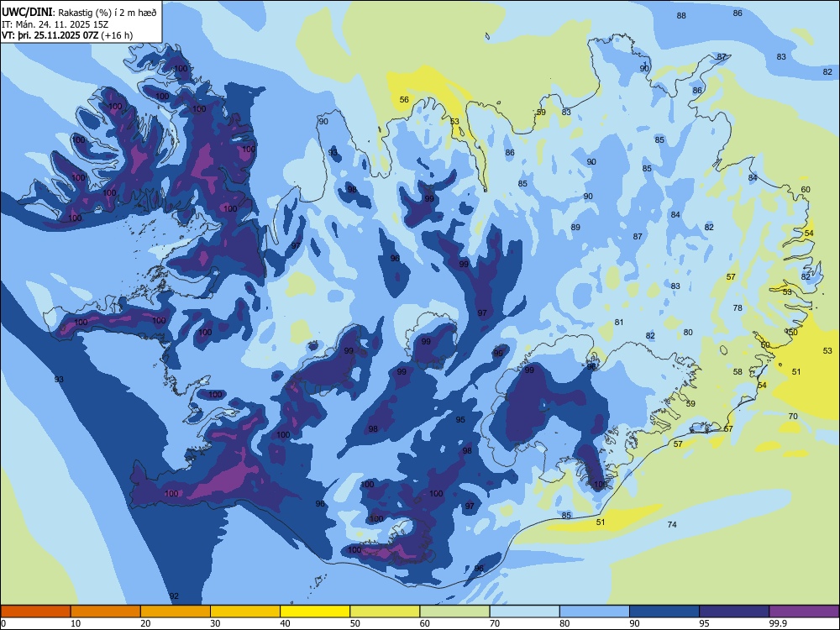Select the 20–30 amber legend swatch
Image resolution: width=840 pixels, height=630 pixels.
coord(176,612)
